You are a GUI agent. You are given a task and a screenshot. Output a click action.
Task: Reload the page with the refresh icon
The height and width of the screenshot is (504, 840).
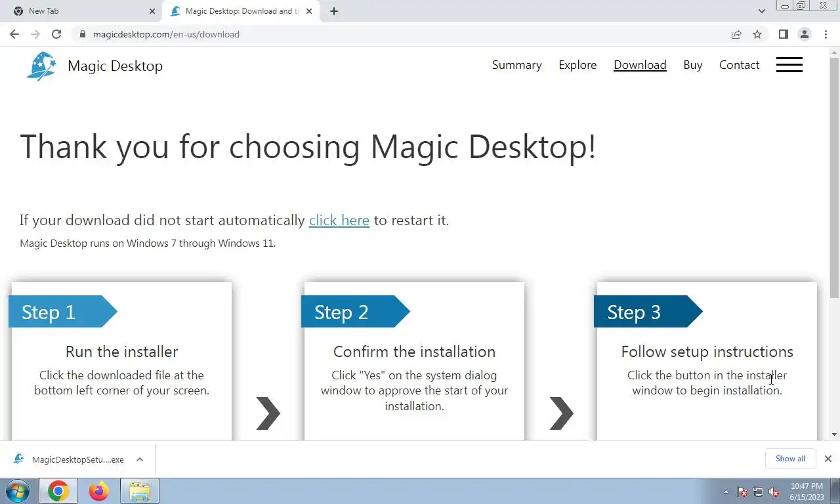point(56,34)
